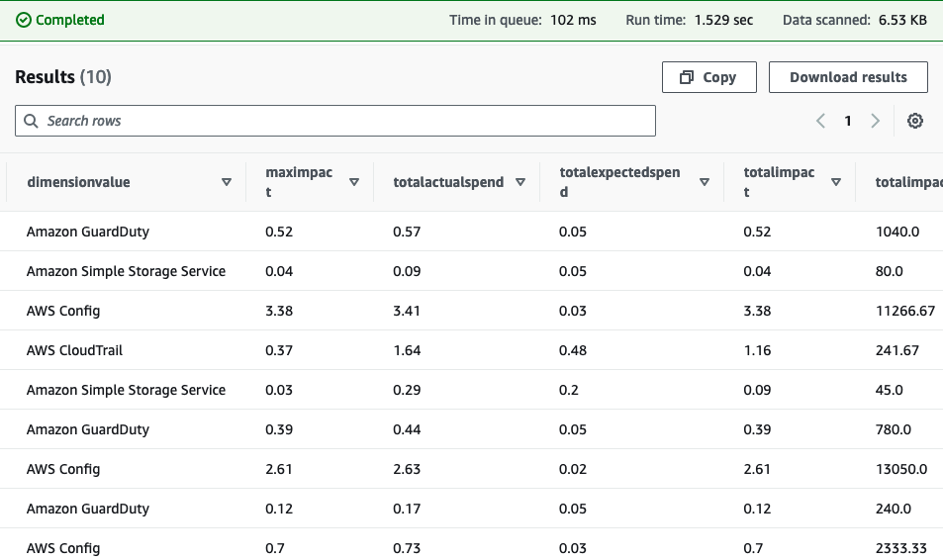The height and width of the screenshot is (560, 943).
Task: Click the Completed check icon
Action: 23,20
